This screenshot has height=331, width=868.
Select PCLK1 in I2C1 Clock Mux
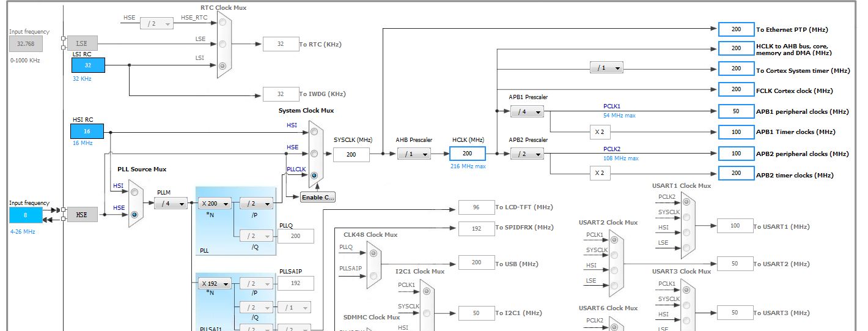pyautogui.click(x=428, y=291)
